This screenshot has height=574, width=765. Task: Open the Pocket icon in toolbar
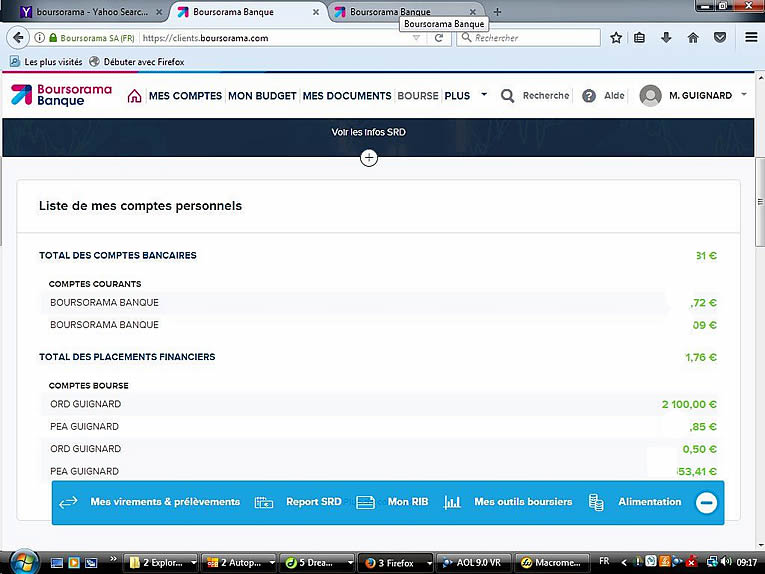coord(719,38)
